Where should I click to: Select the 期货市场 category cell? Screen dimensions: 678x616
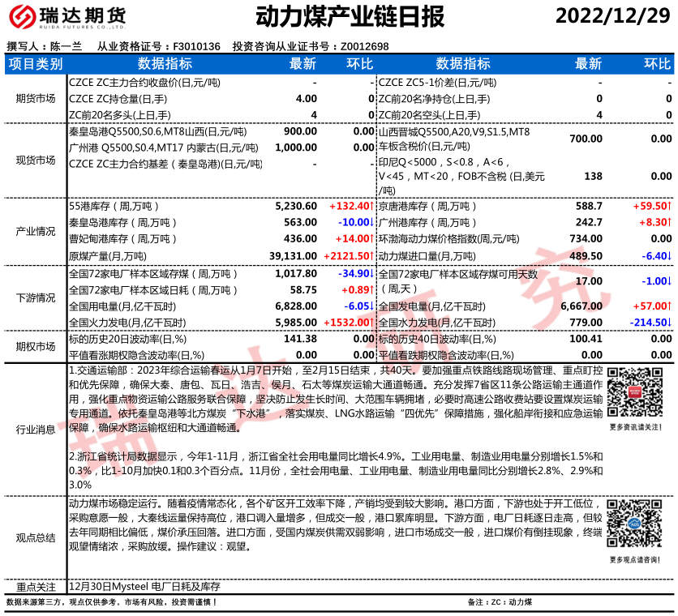(x=36, y=98)
